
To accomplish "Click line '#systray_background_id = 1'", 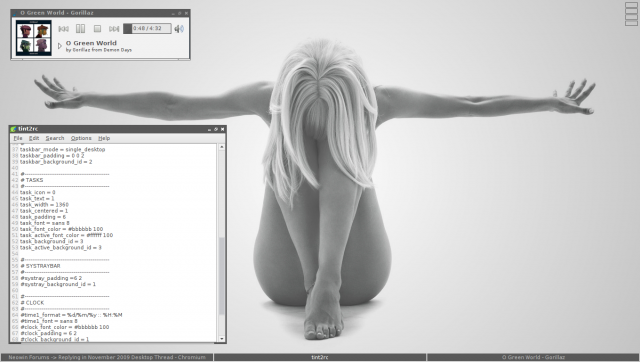I will pyautogui.click(x=58, y=284).
